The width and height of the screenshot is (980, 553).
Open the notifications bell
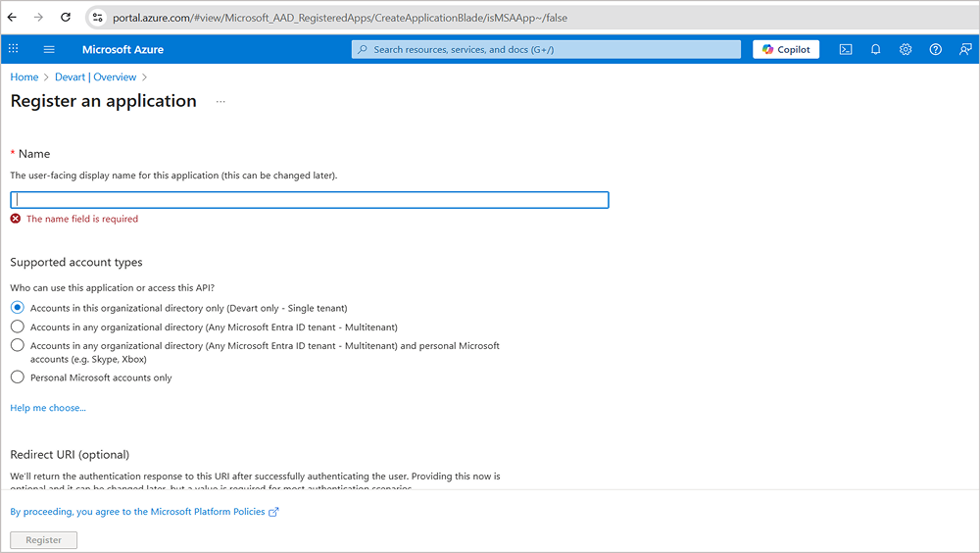(x=875, y=49)
